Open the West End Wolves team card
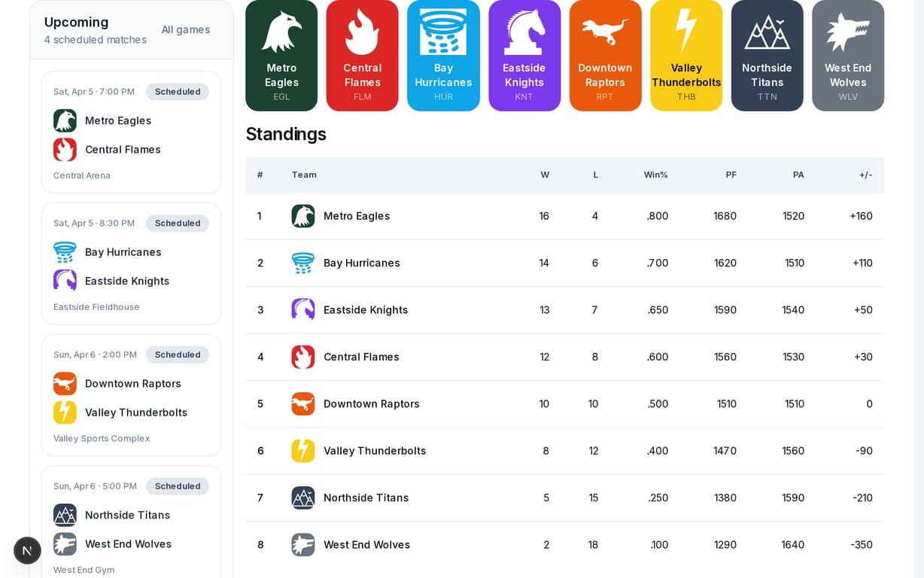The height and width of the screenshot is (578, 924). click(848, 56)
